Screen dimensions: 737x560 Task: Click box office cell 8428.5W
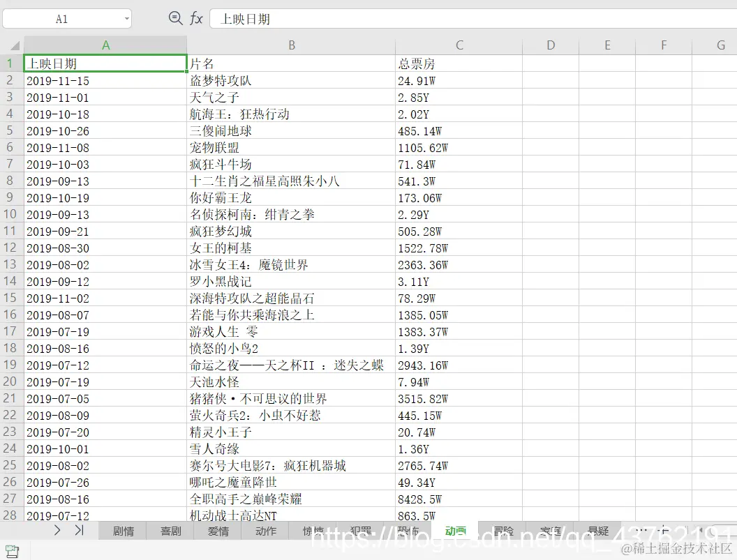tap(459, 499)
